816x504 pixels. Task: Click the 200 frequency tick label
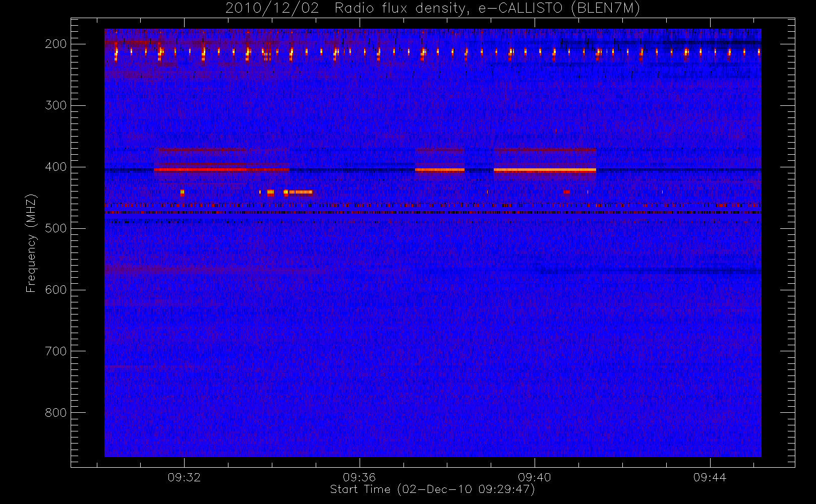(x=55, y=44)
